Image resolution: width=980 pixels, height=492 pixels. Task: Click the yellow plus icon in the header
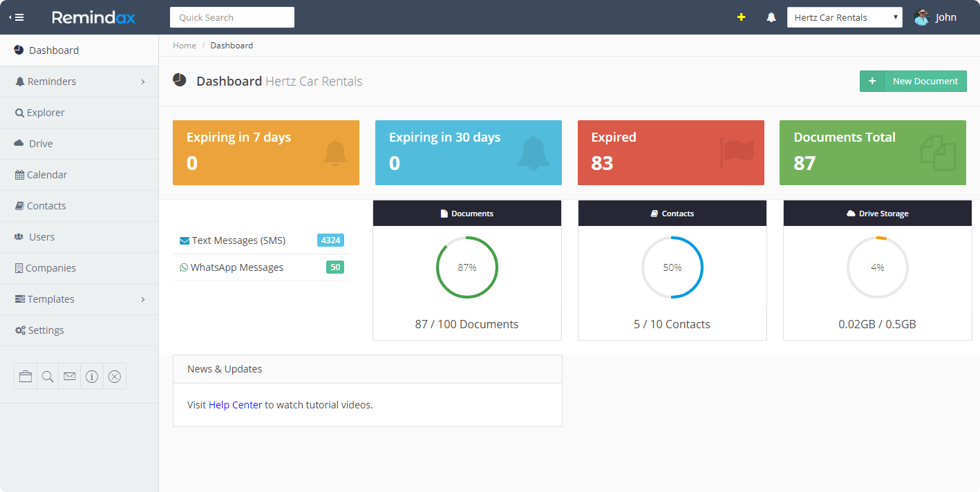(741, 17)
